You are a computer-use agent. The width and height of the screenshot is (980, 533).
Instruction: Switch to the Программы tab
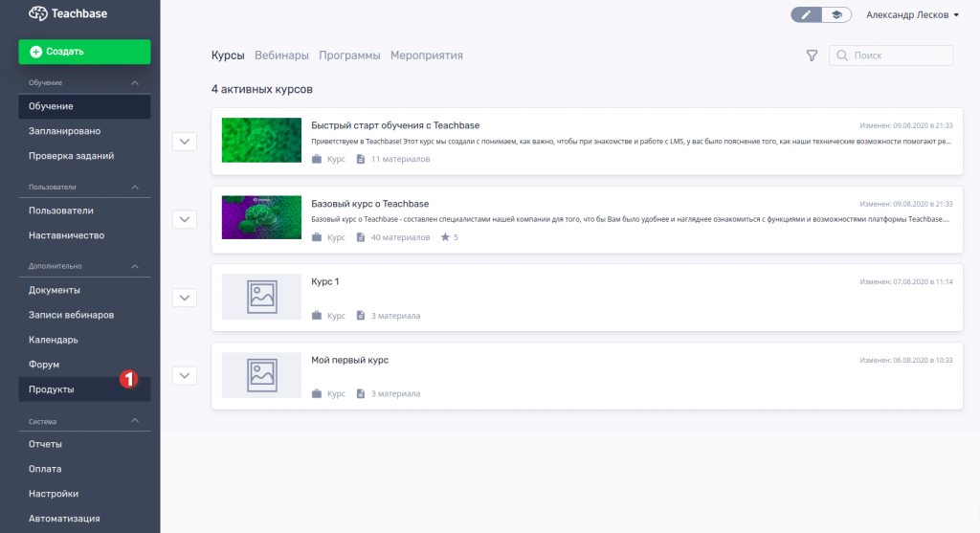tap(349, 56)
